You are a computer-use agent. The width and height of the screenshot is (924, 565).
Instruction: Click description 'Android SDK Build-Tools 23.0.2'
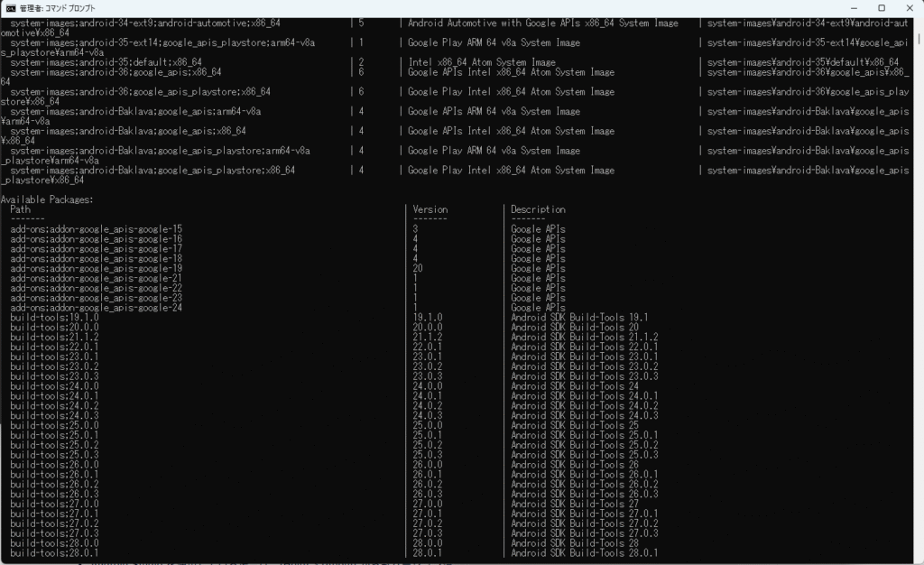click(585, 366)
